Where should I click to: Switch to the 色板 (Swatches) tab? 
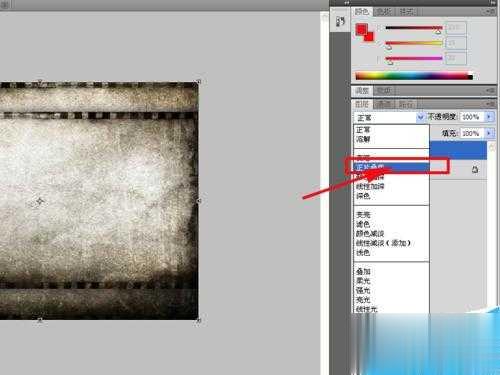[x=383, y=12]
